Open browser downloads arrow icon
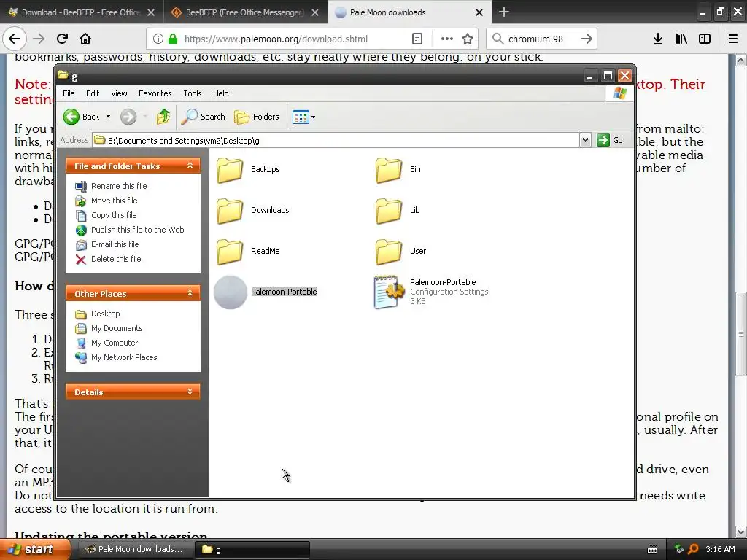 click(x=658, y=39)
